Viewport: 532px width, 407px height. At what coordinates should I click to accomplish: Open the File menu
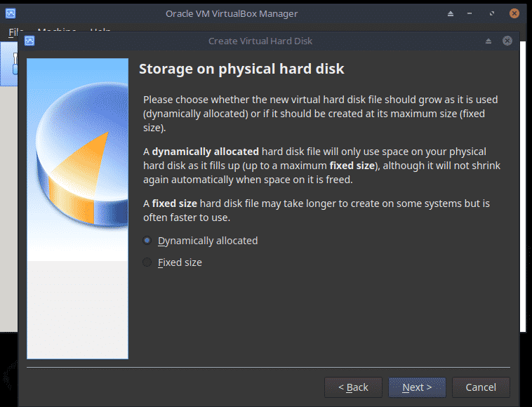15,31
